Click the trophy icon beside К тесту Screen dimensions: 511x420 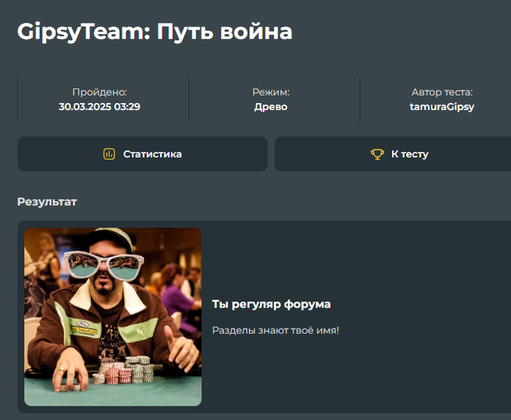click(x=377, y=154)
